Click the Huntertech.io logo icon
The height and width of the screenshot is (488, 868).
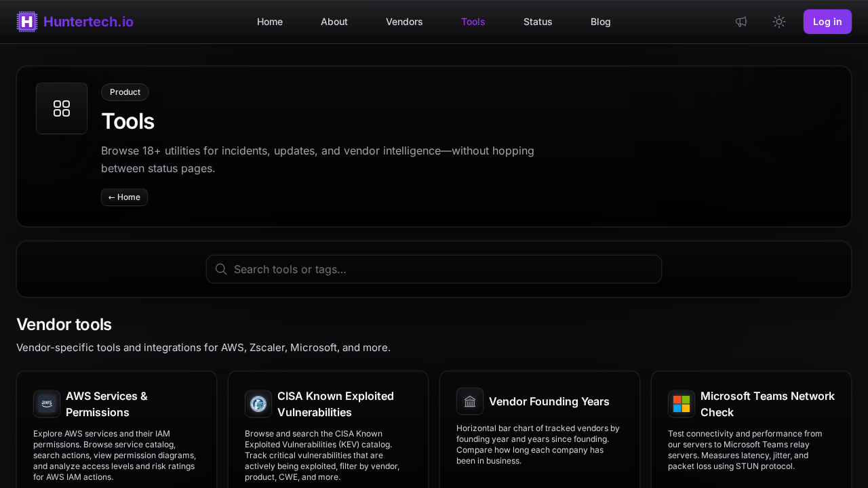point(27,22)
